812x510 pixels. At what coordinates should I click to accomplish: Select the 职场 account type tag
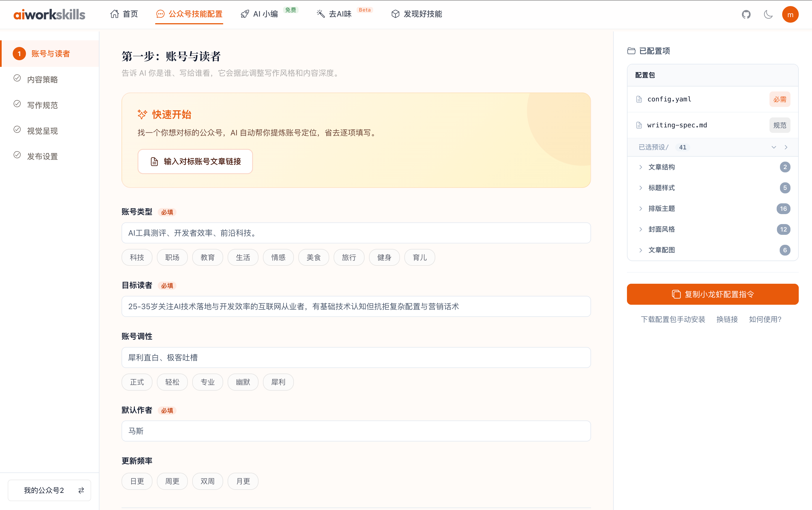pyautogui.click(x=172, y=258)
